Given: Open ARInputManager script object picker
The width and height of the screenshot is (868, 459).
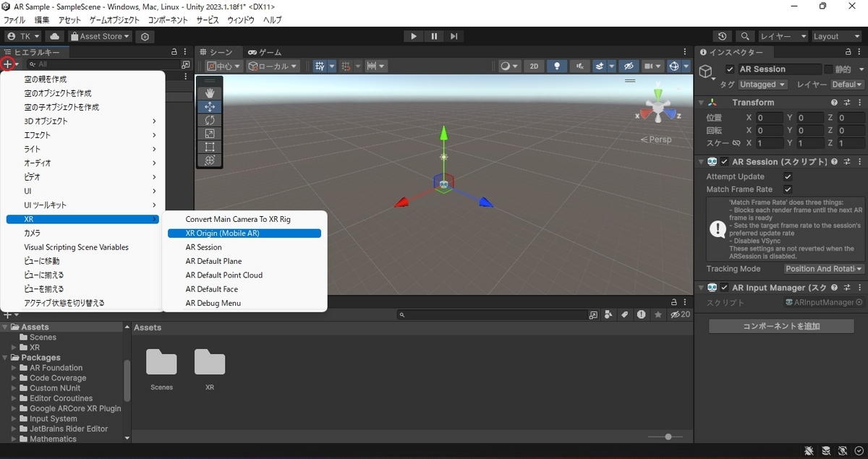Looking at the screenshot, I should [x=859, y=303].
